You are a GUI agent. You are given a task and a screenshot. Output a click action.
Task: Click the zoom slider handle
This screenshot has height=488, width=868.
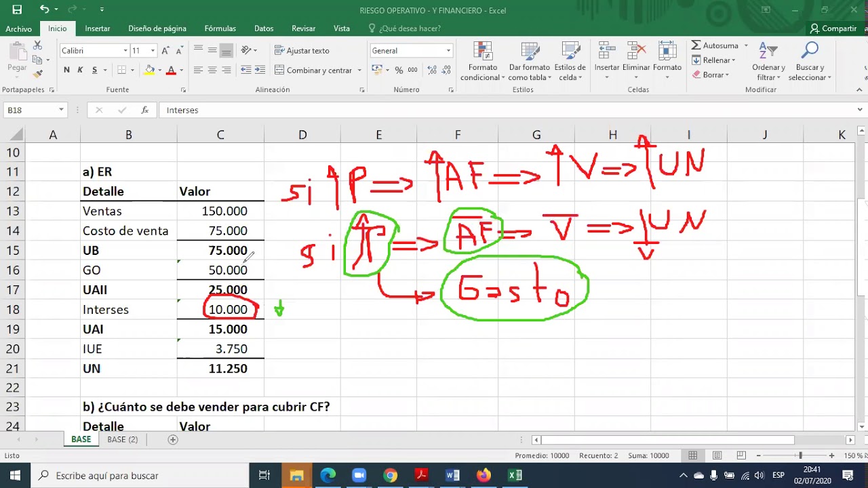tap(801, 455)
